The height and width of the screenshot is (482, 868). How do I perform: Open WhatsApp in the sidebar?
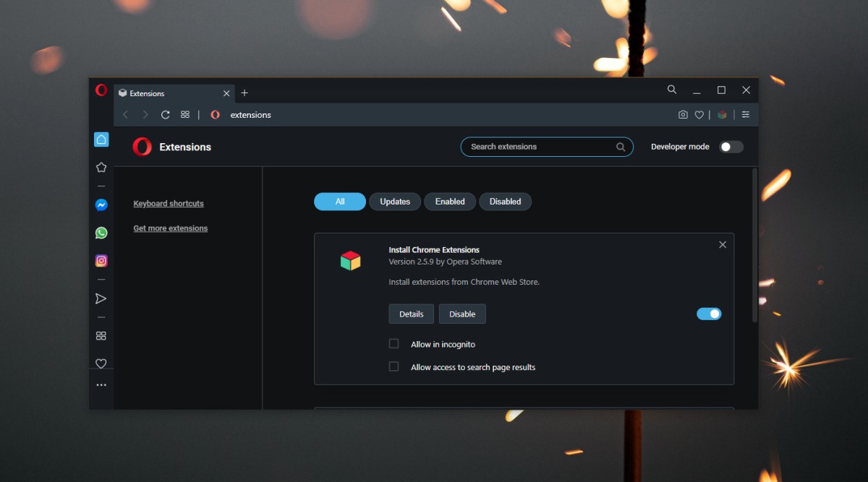click(101, 233)
